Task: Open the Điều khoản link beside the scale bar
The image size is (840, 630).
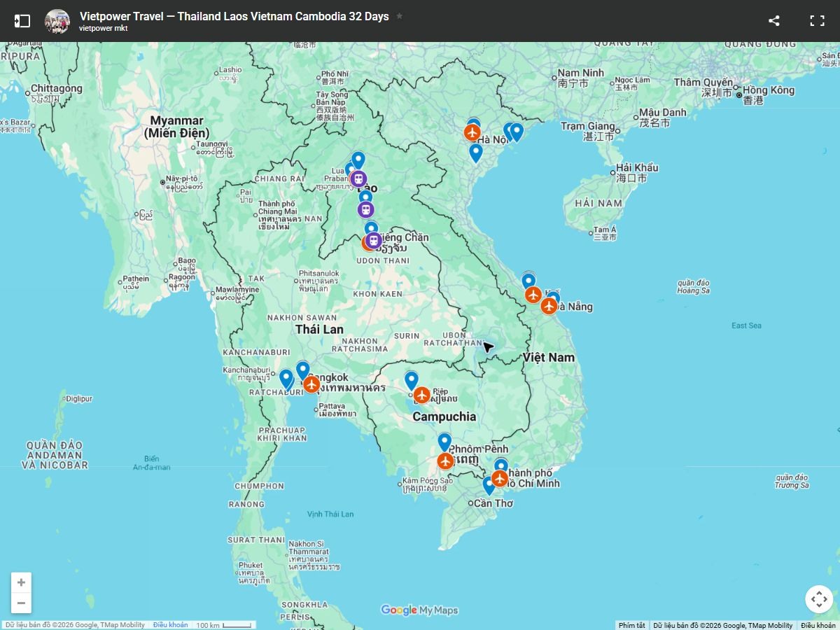Action: click(x=170, y=625)
